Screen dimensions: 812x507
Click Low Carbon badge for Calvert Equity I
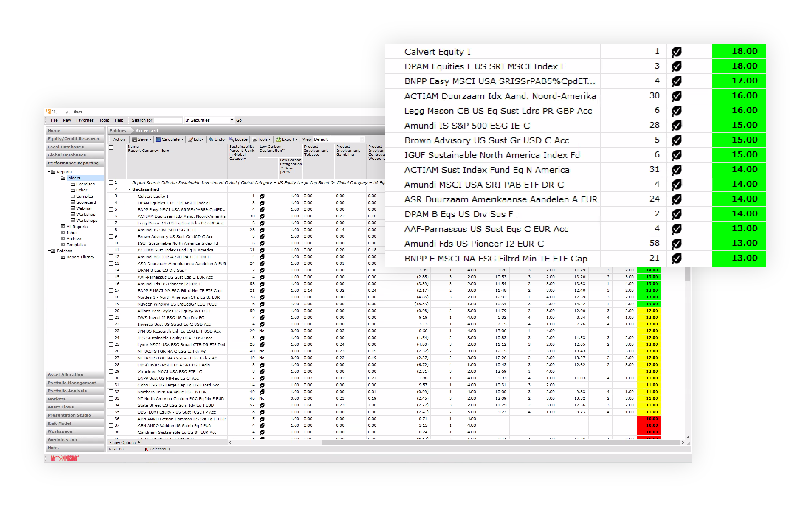(x=262, y=196)
